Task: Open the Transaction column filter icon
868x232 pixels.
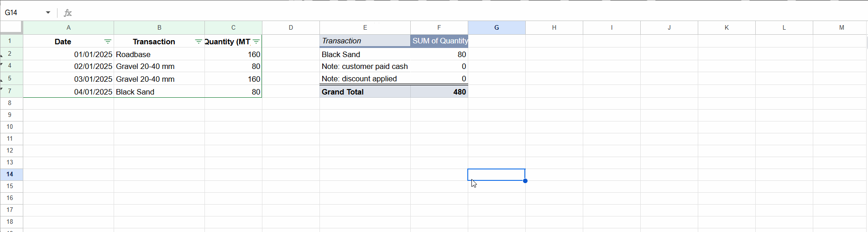Action: (x=199, y=42)
